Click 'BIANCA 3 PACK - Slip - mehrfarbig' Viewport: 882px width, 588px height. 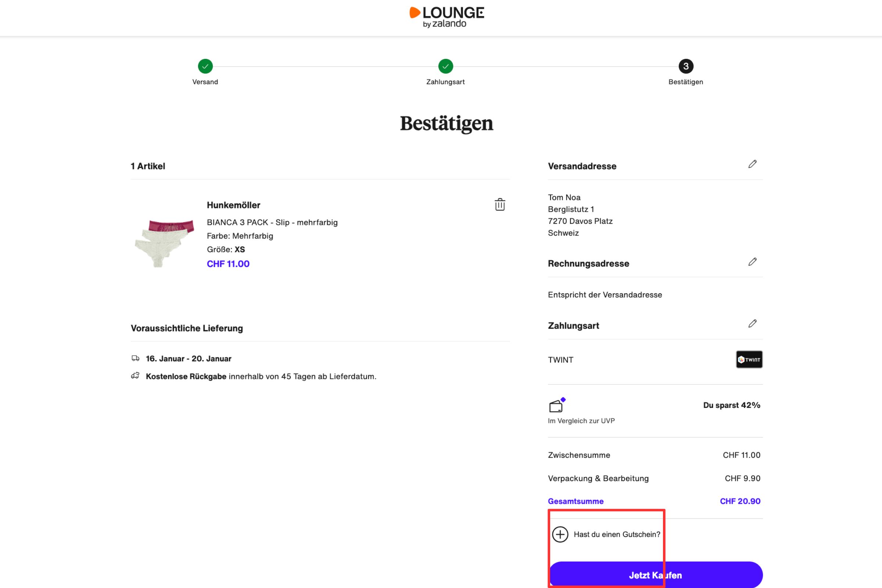point(272,222)
